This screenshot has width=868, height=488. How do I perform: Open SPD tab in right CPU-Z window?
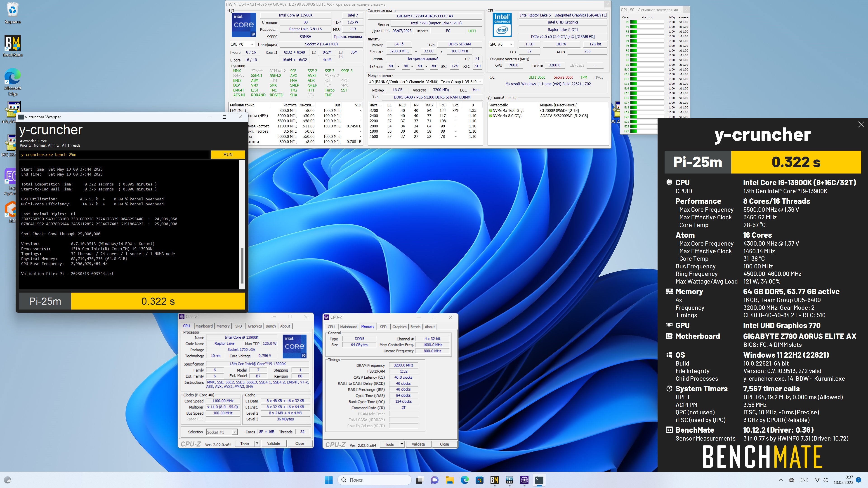click(383, 327)
